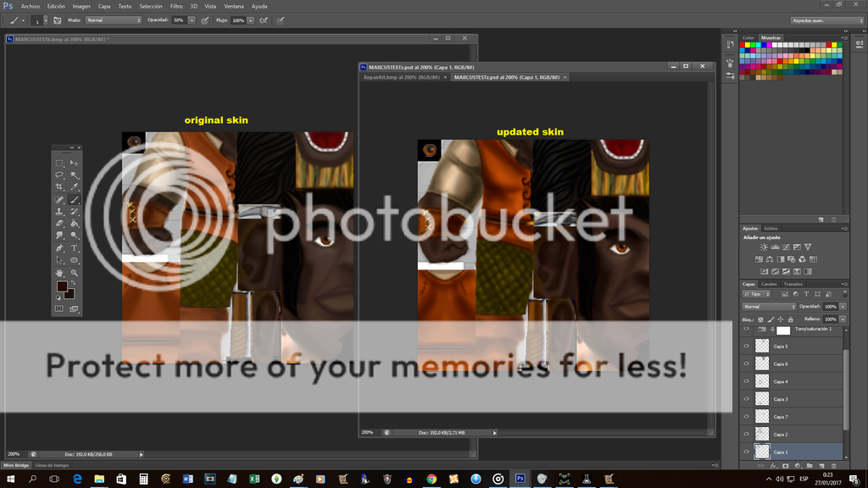Open Flujo 100% dropdown arrow
The width and height of the screenshot is (868, 488).
(x=250, y=20)
